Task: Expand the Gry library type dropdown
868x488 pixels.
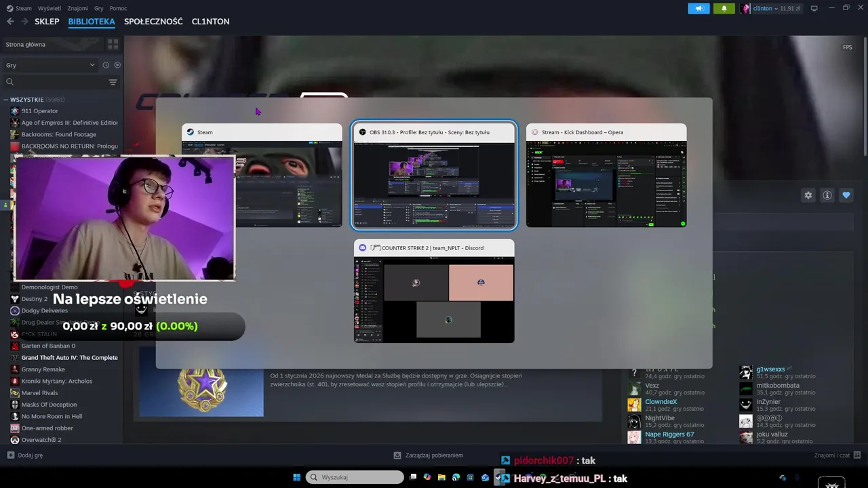Action: pos(51,65)
